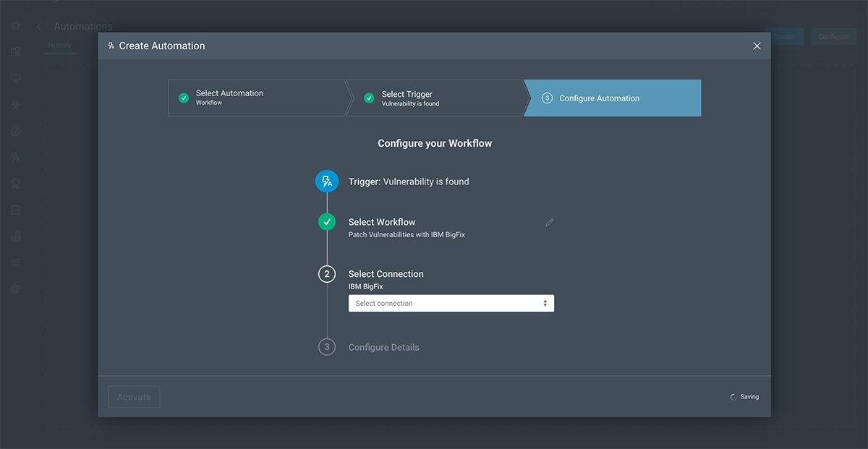
Task: Select the Configure Automation wizard step
Action: 612,98
